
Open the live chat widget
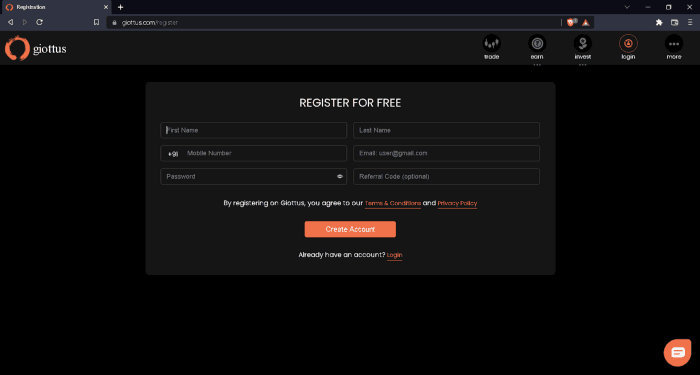[x=677, y=353]
